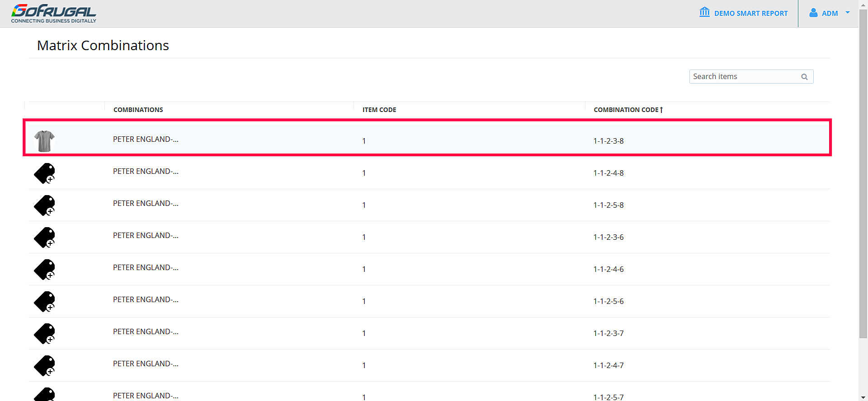Click the add-tag icon for row 1-1-2-3-7

pyautogui.click(x=44, y=334)
